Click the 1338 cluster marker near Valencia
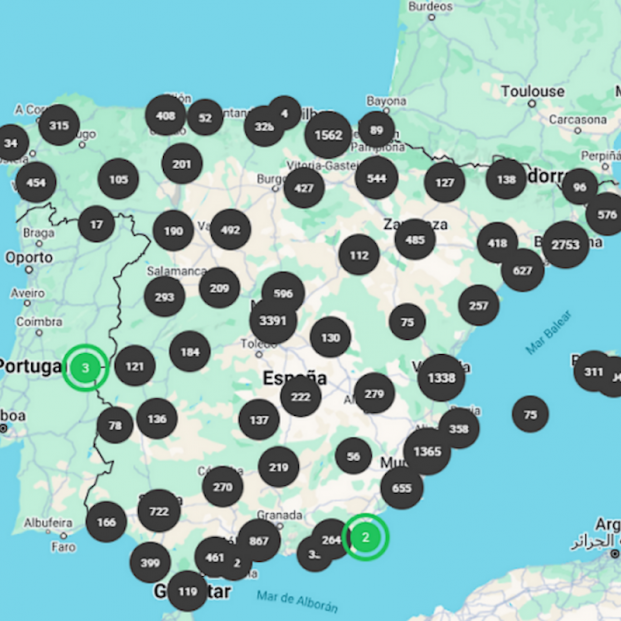 pyautogui.click(x=441, y=377)
